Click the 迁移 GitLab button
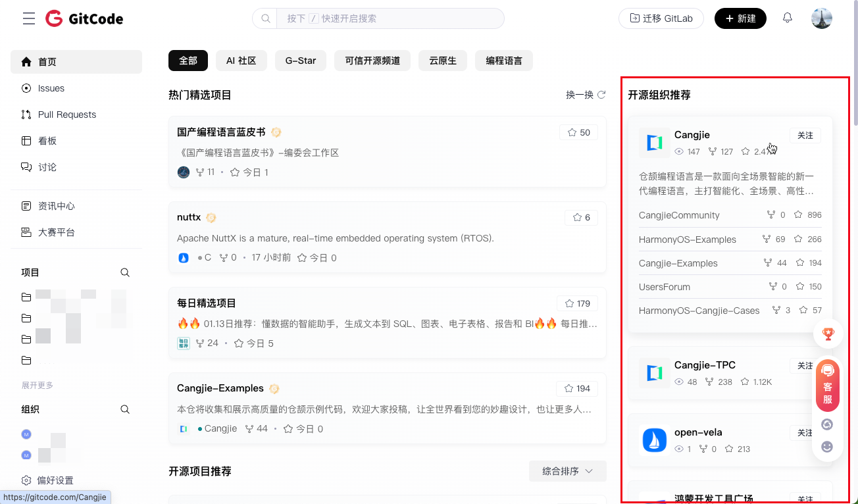This screenshot has width=858, height=504. tap(661, 18)
